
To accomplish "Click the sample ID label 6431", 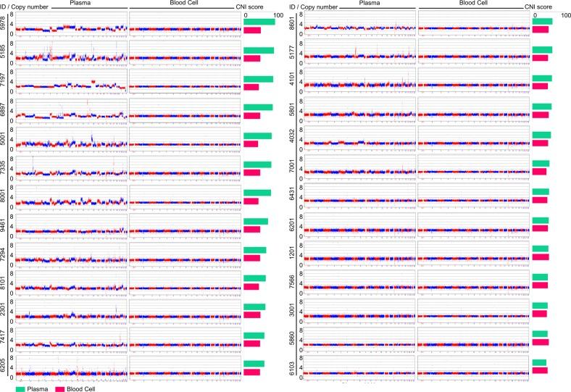I will coord(292,195).
